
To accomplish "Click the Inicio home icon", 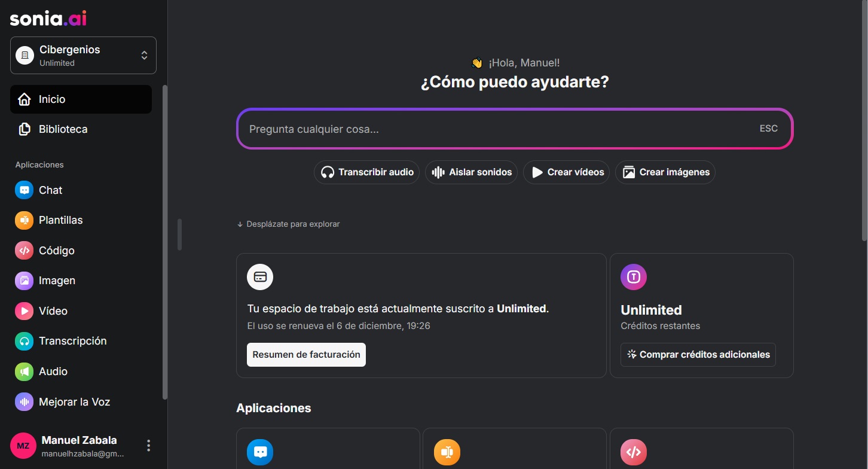I will 25,99.
